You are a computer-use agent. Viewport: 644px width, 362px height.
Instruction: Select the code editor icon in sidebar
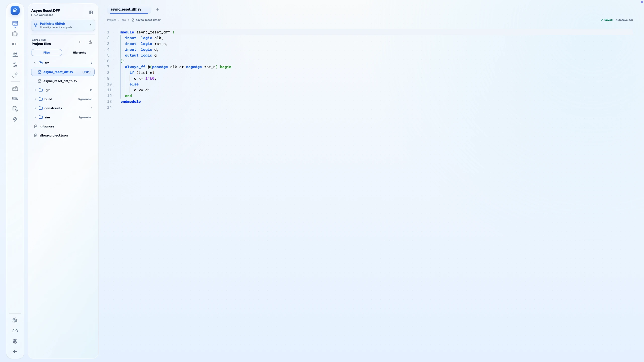tap(15, 24)
